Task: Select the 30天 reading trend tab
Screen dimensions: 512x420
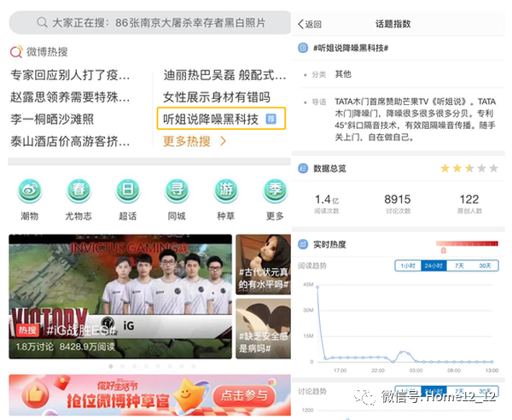Action: point(486,265)
